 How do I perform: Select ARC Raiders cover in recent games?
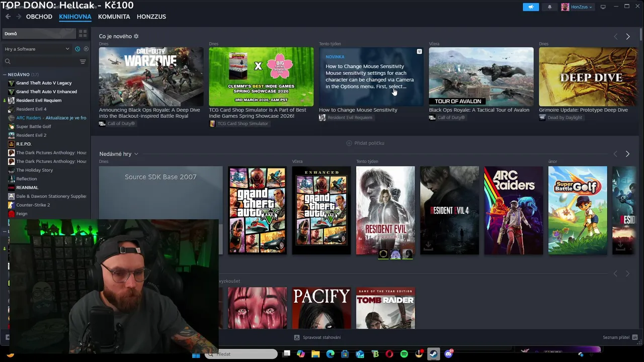tap(513, 210)
